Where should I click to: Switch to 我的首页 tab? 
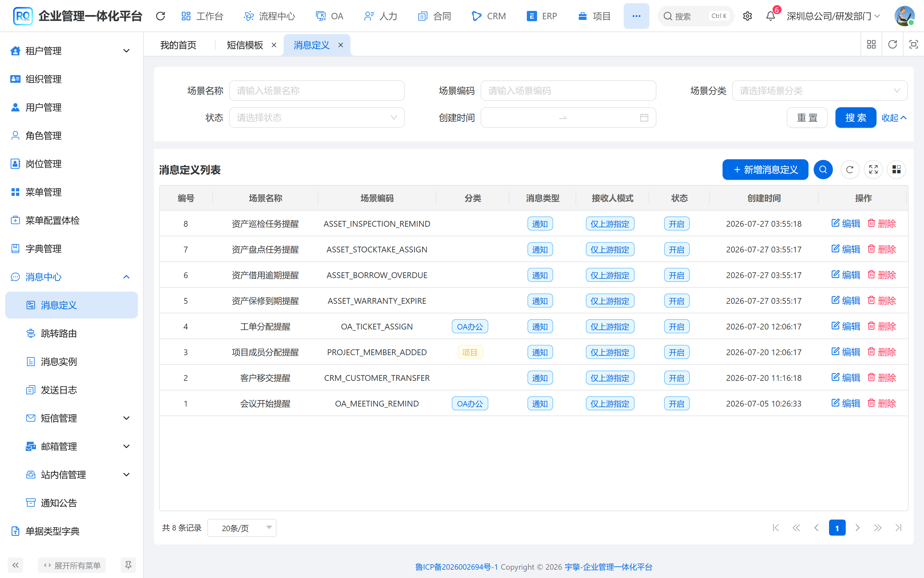pyautogui.click(x=178, y=45)
